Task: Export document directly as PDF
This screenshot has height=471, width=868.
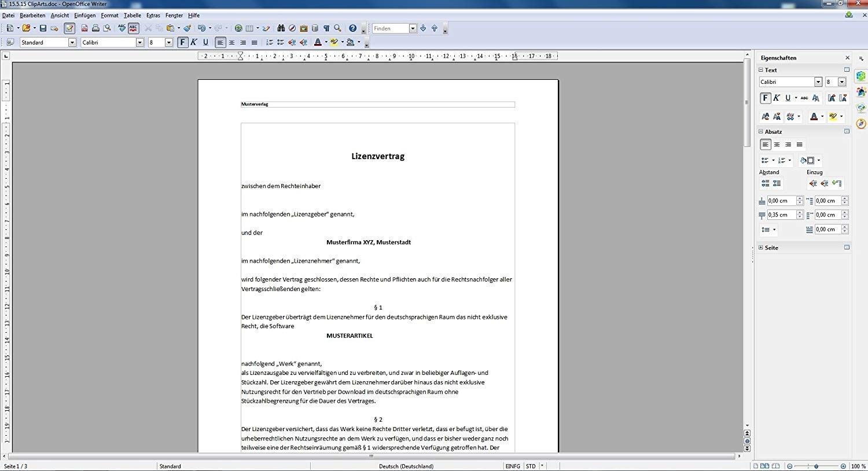Action: tap(84, 28)
